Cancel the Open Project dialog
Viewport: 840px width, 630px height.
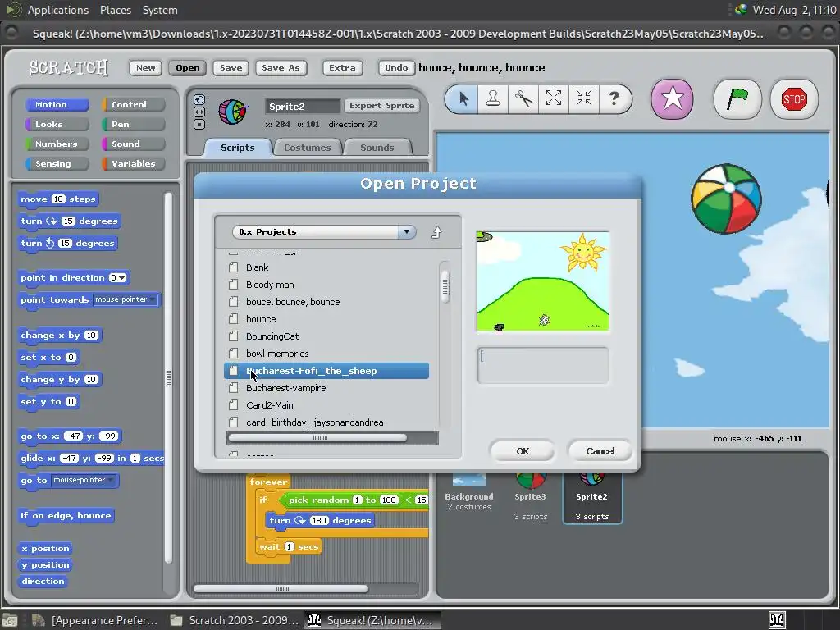[600, 451]
